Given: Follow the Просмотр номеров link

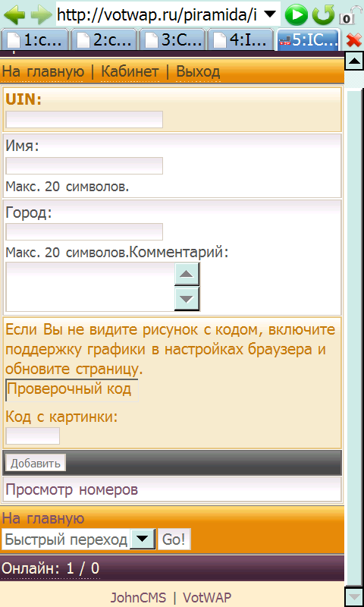Looking at the screenshot, I should [x=72, y=489].
